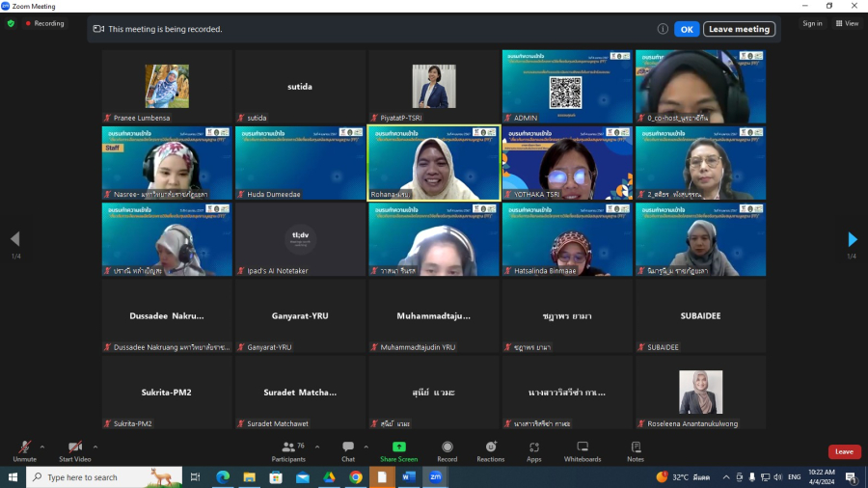Open the notification center icon

(851, 477)
